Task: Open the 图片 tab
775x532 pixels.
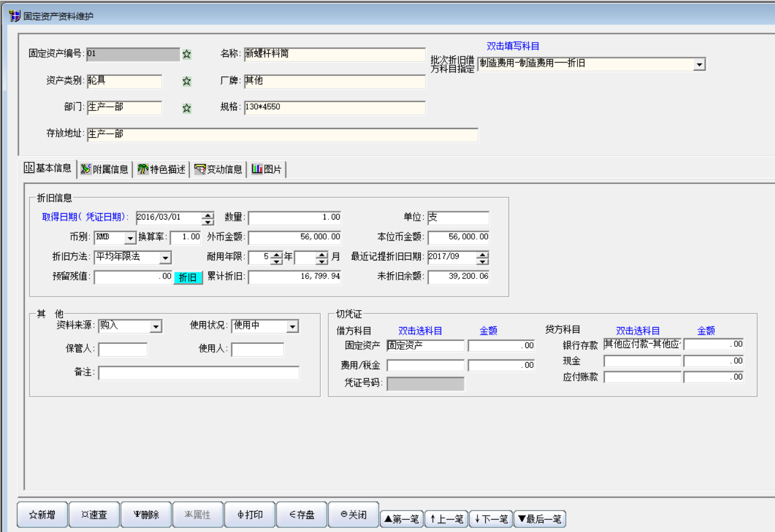Action: click(x=267, y=169)
